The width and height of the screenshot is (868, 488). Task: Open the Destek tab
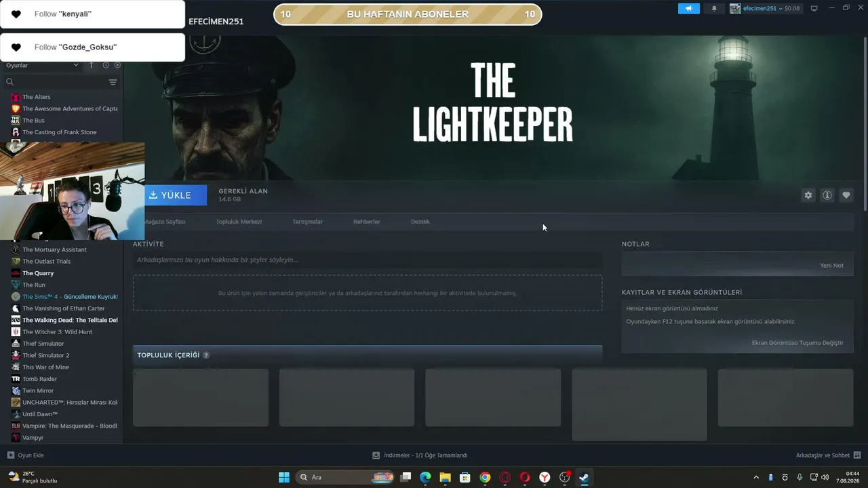[x=420, y=222]
